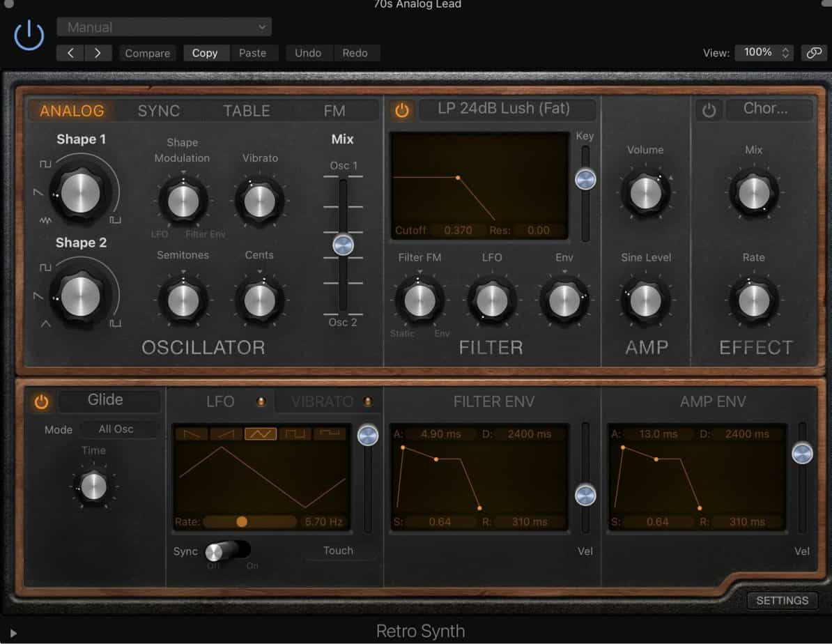The image size is (832, 644).
Task: Switch to the SYNC oscillator tab
Action: 159,110
